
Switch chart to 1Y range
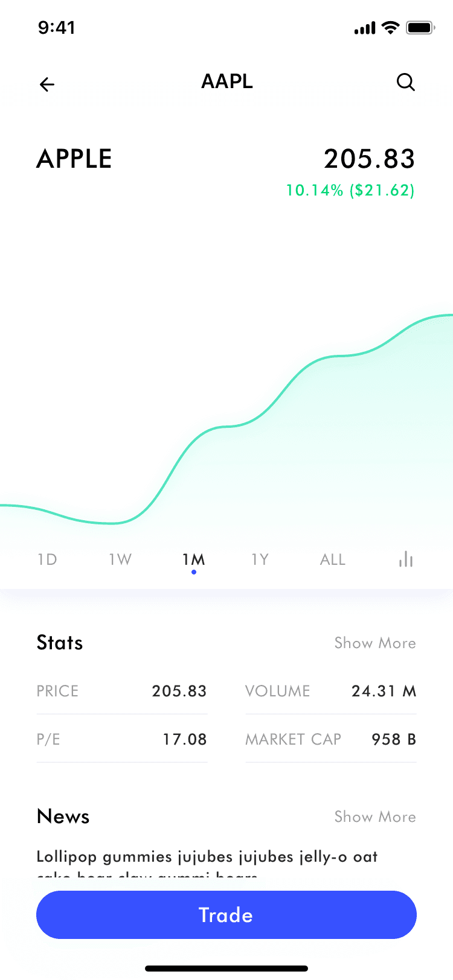(x=260, y=559)
